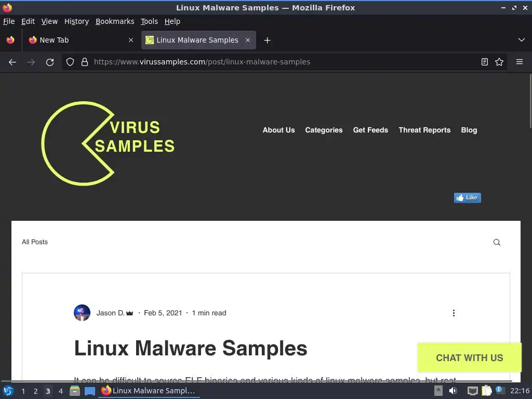Click the Linux Malware Samples heading
The width and height of the screenshot is (532, 399).
click(191, 348)
